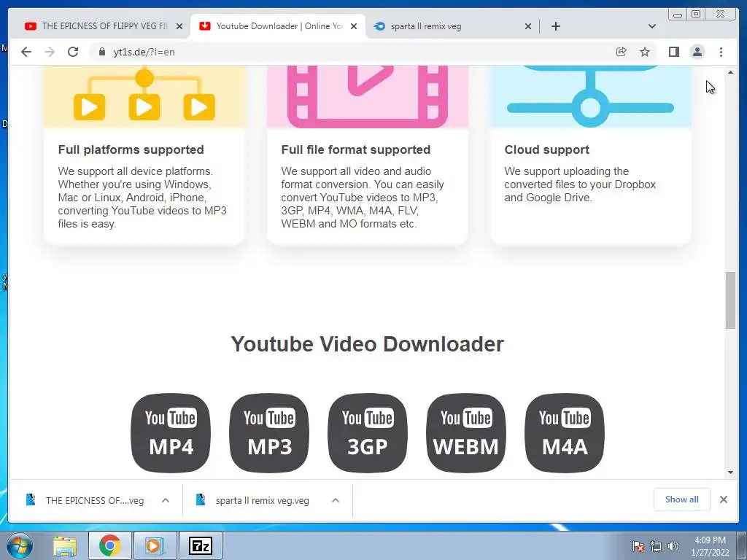Image resolution: width=747 pixels, height=560 pixels.
Task: Open the YouTube 3GP downloader badge
Action: (x=368, y=433)
